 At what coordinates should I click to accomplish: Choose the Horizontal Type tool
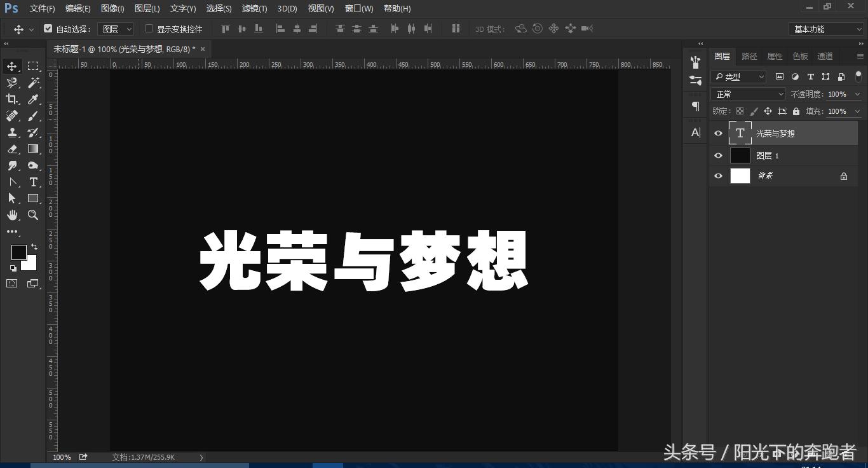[x=33, y=182]
